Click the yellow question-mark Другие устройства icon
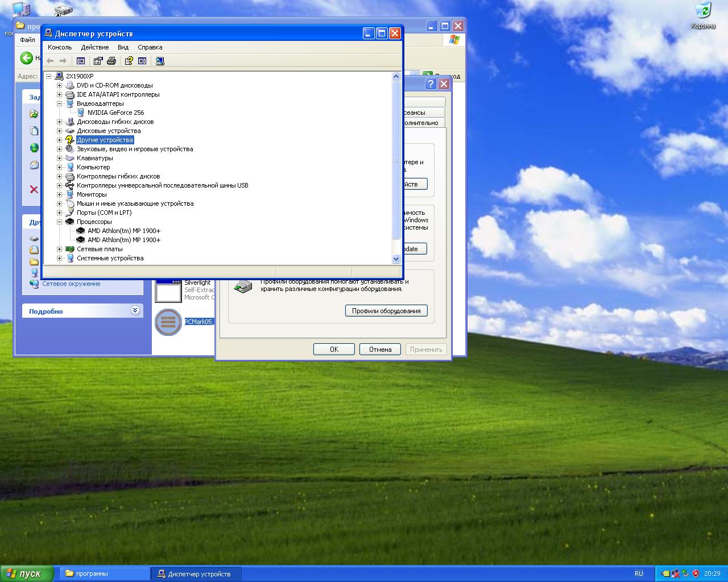Image resolution: width=728 pixels, height=582 pixels. (70, 140)
